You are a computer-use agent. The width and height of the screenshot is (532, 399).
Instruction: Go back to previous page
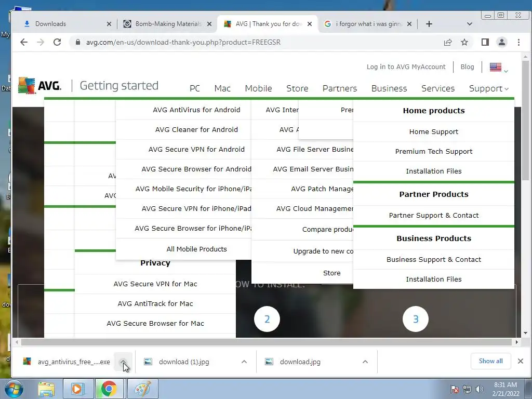[24, 42]
